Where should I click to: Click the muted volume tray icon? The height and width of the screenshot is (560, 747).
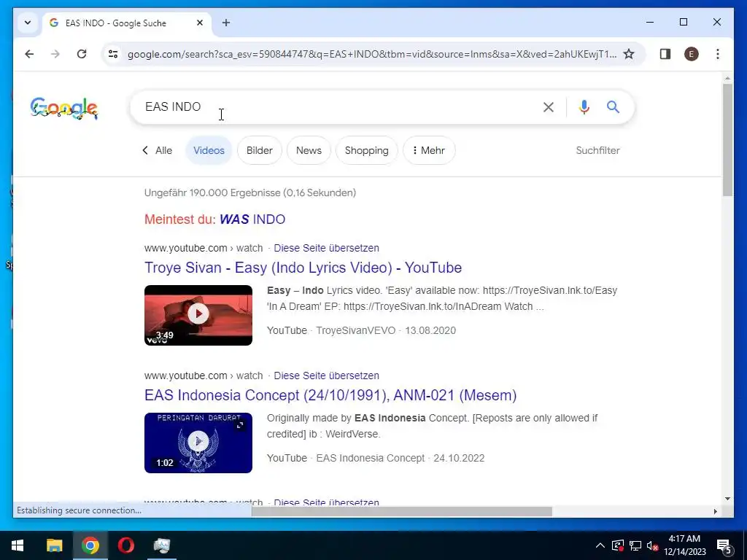pos(653,545)
